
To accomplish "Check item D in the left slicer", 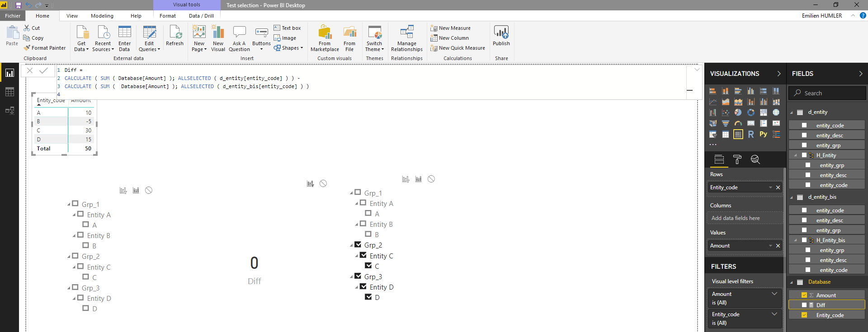I will pos(85,308).
